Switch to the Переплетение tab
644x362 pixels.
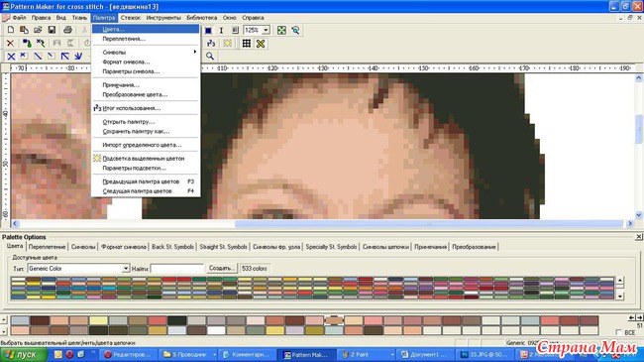pos(47,247)
